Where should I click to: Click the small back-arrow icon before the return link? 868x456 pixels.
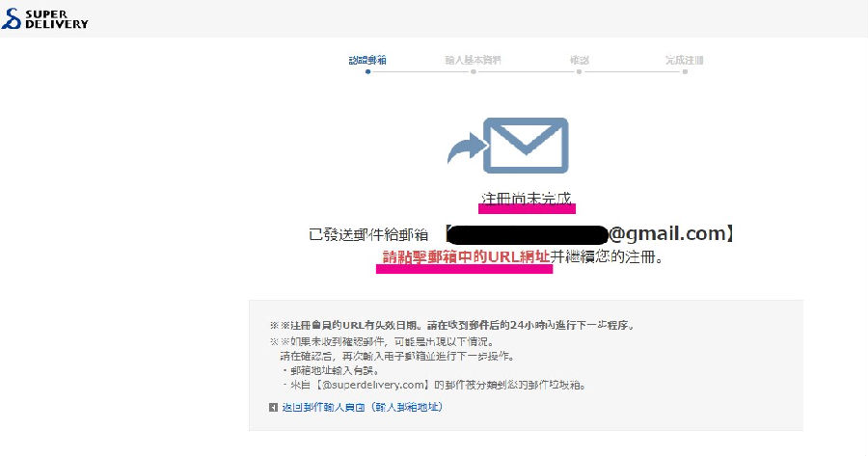click(x=273, y=407)
